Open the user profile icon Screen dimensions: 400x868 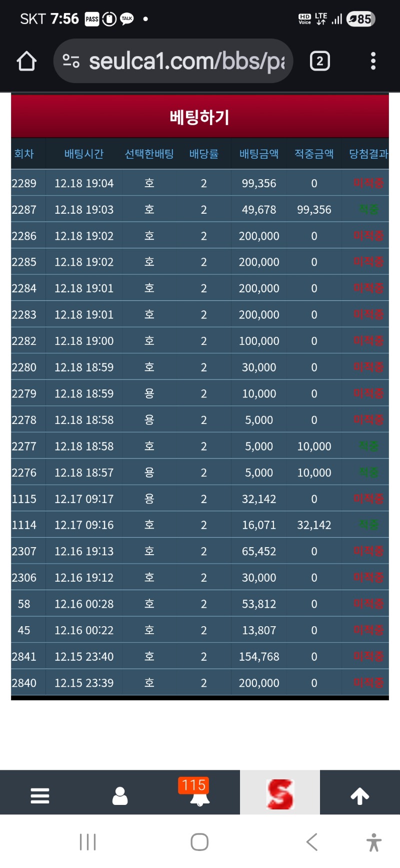point(120,795)
